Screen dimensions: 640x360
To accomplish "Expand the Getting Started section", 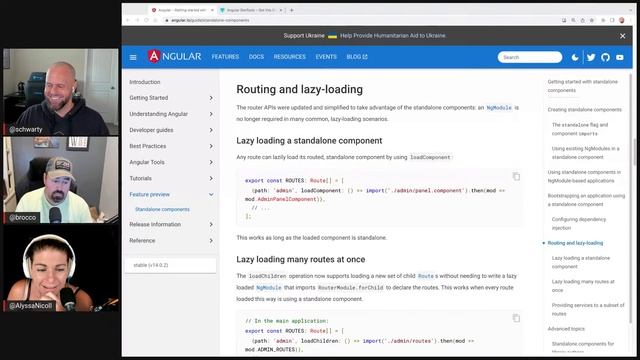I will pyautogui.click(x=171, y=98).
